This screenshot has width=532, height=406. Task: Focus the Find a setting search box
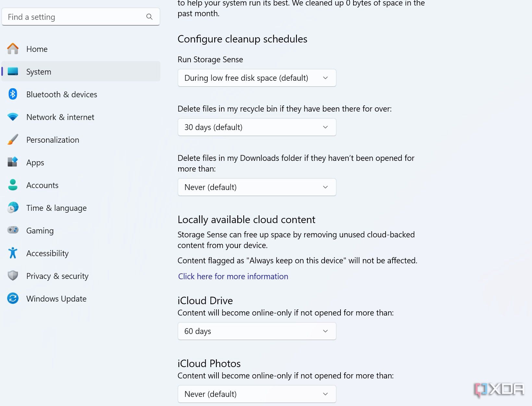click(81, 17)
